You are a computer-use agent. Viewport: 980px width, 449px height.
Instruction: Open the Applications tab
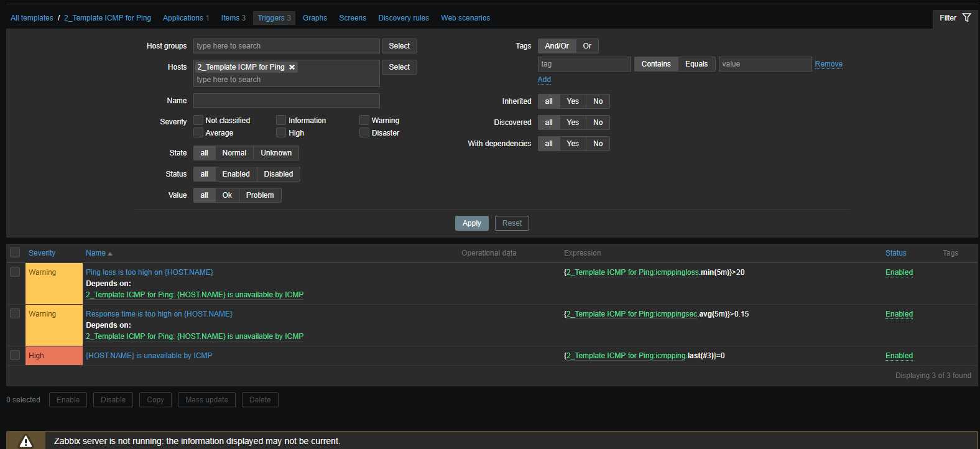coord(183,18)
